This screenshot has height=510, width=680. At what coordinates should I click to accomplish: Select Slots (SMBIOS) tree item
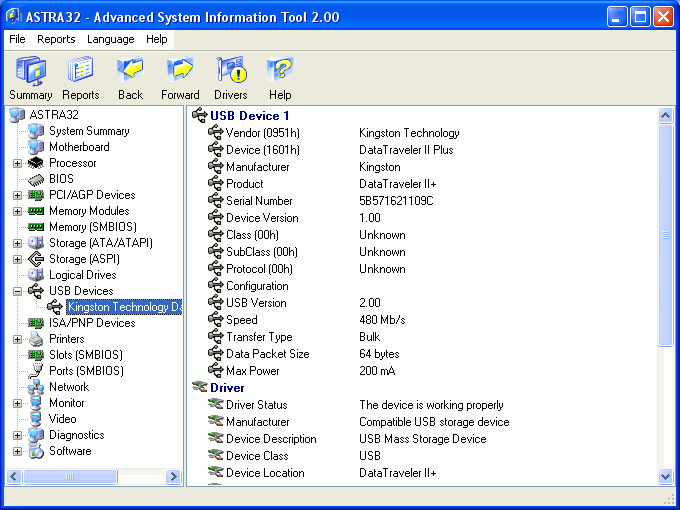86,355
